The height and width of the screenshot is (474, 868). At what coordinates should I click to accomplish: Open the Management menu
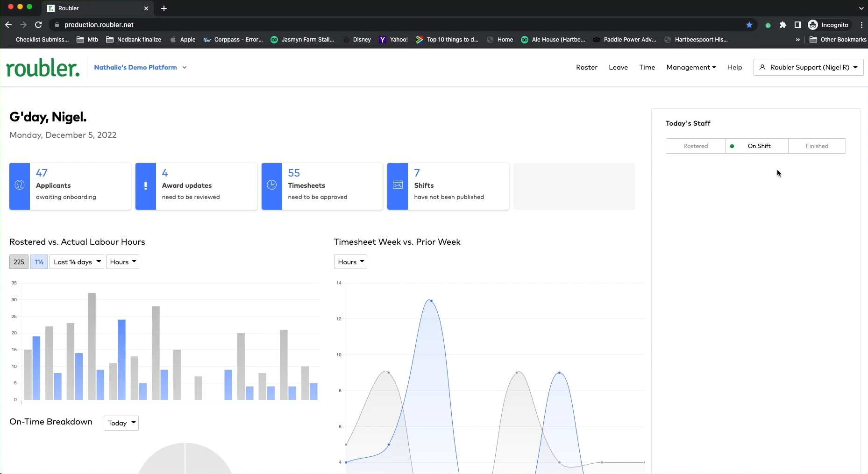pyautogui.click(x=691, y=67)
